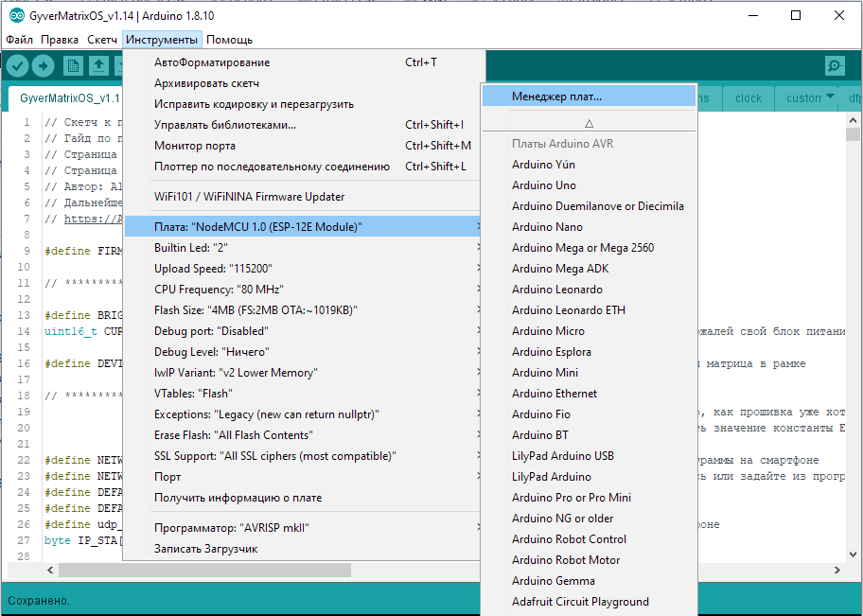The width and height of the screenshot is (863, 616).
Task: Select Arduino Mega ADK board
Action: click(x=589, y=269)
